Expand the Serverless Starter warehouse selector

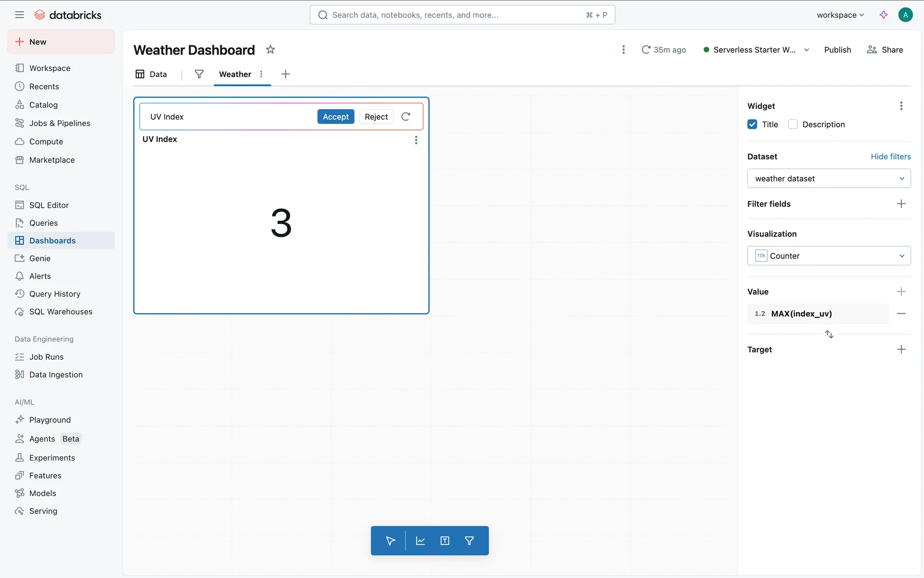[807, 50]
